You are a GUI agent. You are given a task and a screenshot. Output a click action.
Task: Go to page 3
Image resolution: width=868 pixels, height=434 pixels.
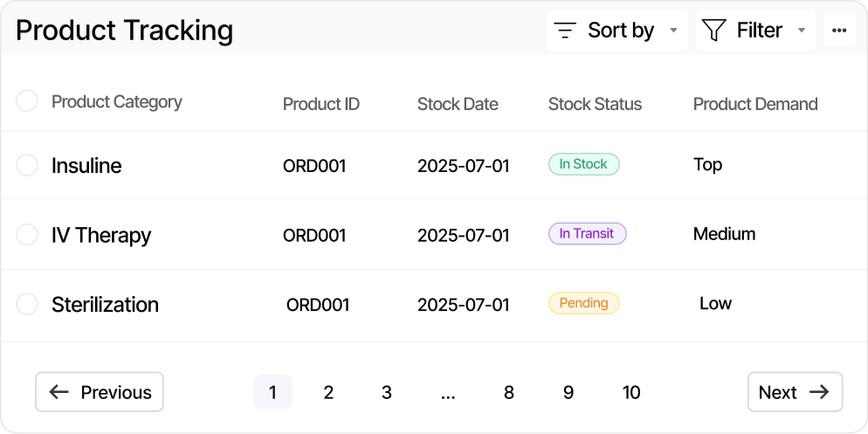pos(386,392)
